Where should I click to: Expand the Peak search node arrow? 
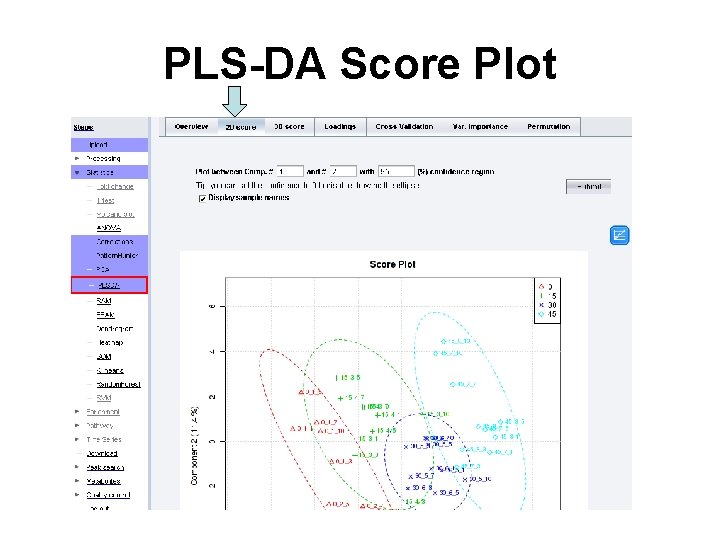(x=77, y=467)
